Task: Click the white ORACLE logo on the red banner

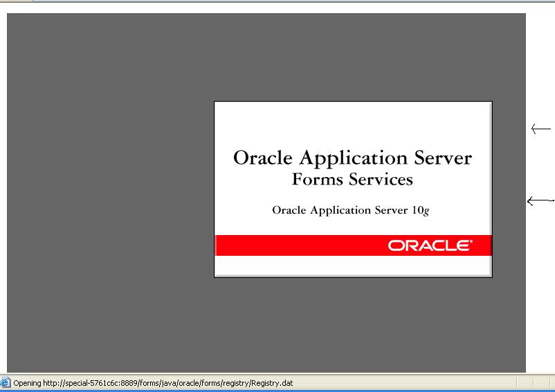Action: [x=430, y=245]
